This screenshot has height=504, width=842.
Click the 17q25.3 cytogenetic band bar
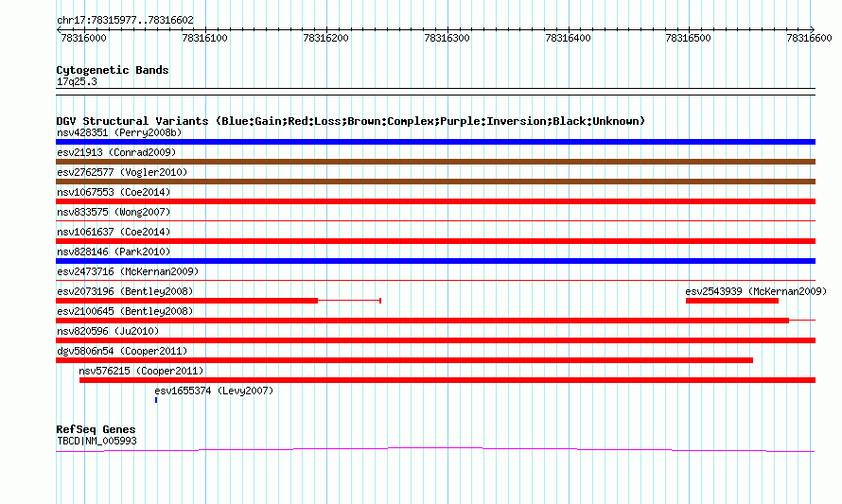point(435,92)
